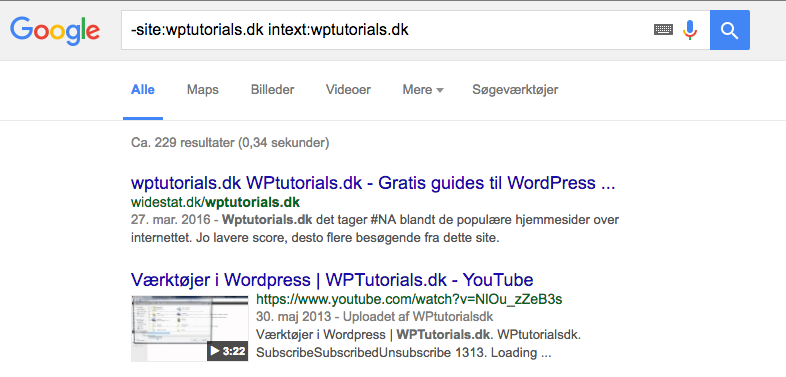Activate voice search microphone icon
Screen dimensions: 786x377
[x=690, y=30]
